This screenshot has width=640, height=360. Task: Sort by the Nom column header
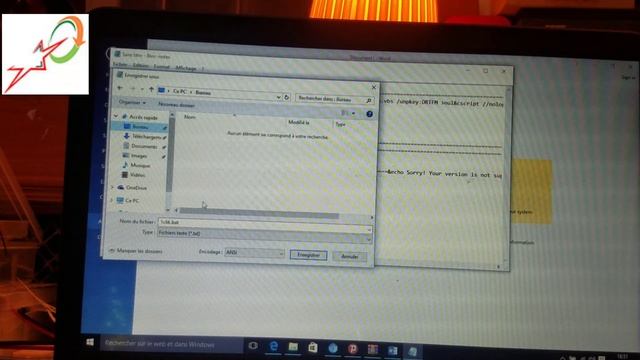[x=190, y=117]
